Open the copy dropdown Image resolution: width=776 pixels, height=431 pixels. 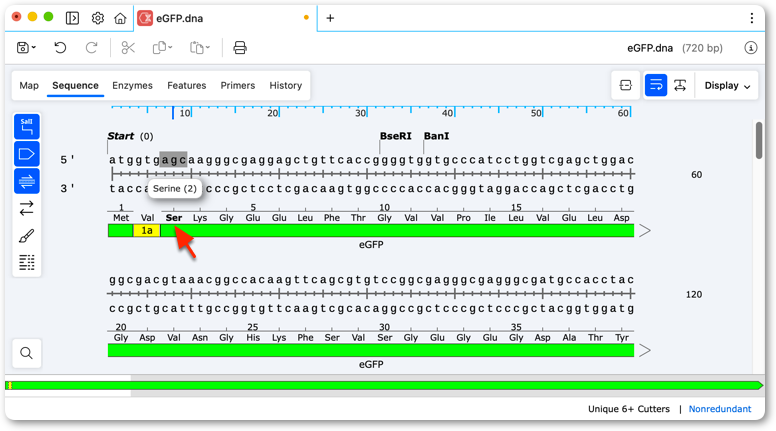(162, 48)
